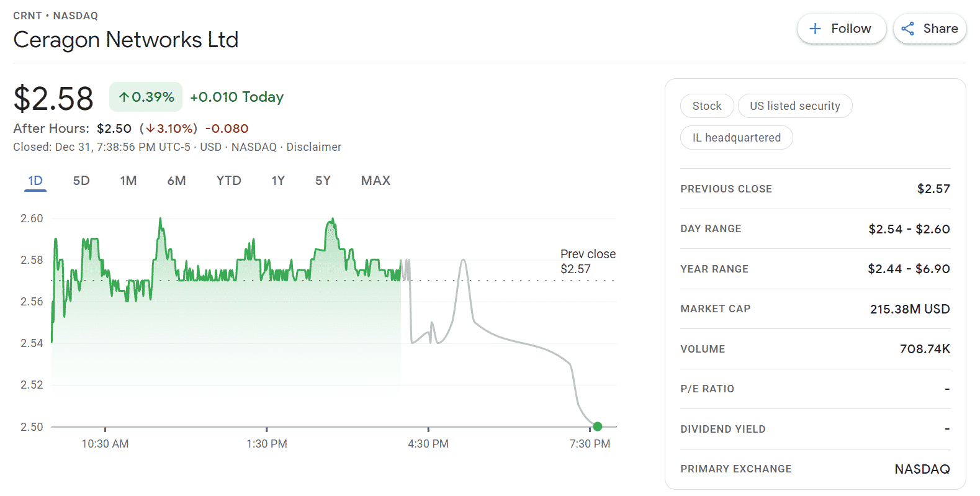Click the 0.39% gain percentage badge
The width and height of the screenshot is (980, 496).
pos(146,97)
